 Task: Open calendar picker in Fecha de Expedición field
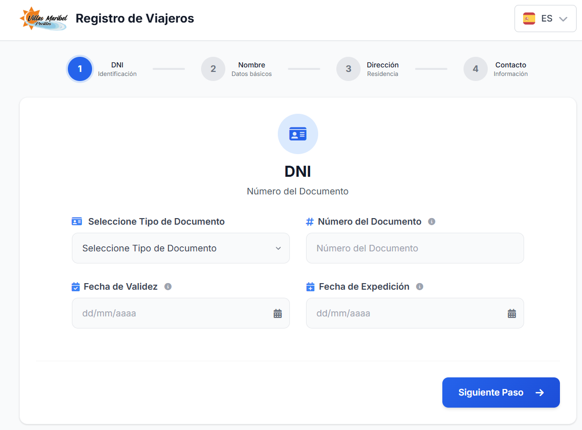coord(512,313)
